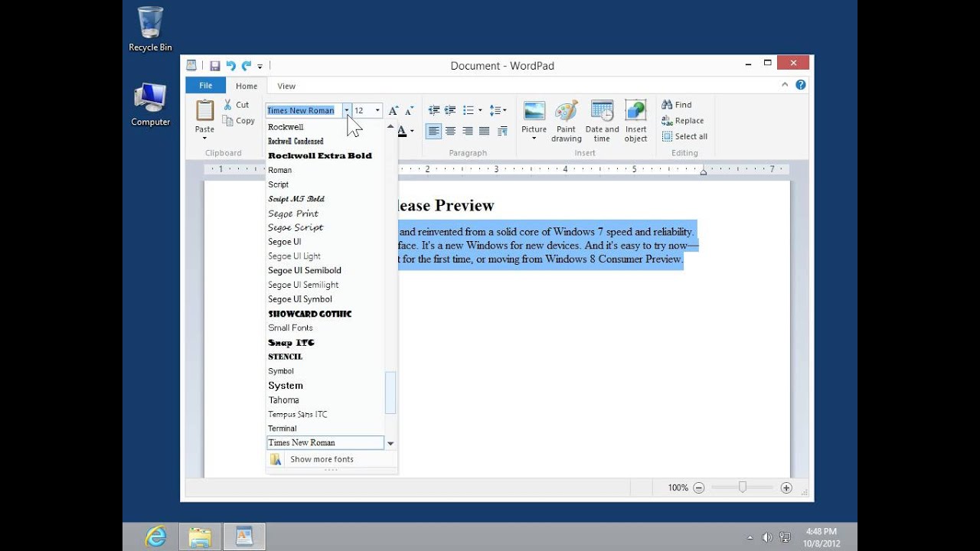The height and width of the screenshot is (551, 980).
Task: Open the list style dropdown arrow
Action: point(480,110)
